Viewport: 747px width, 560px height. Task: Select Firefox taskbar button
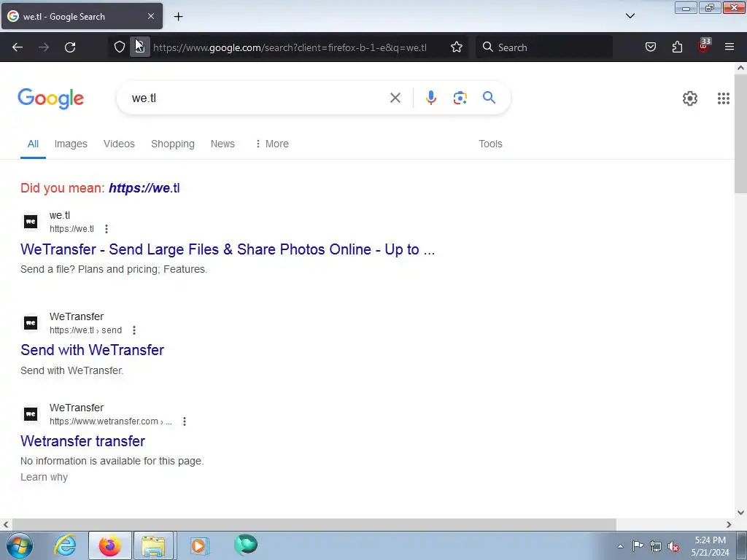click(x=109, y=545)
